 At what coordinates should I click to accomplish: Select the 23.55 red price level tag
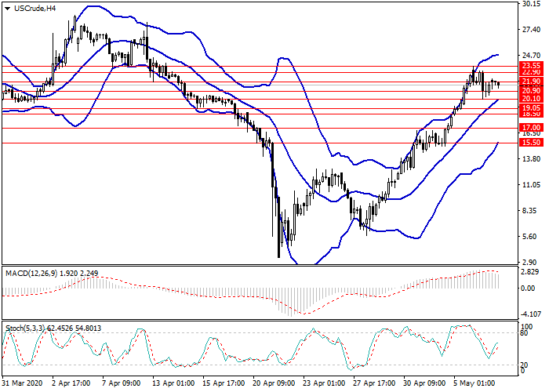[531, 65]
